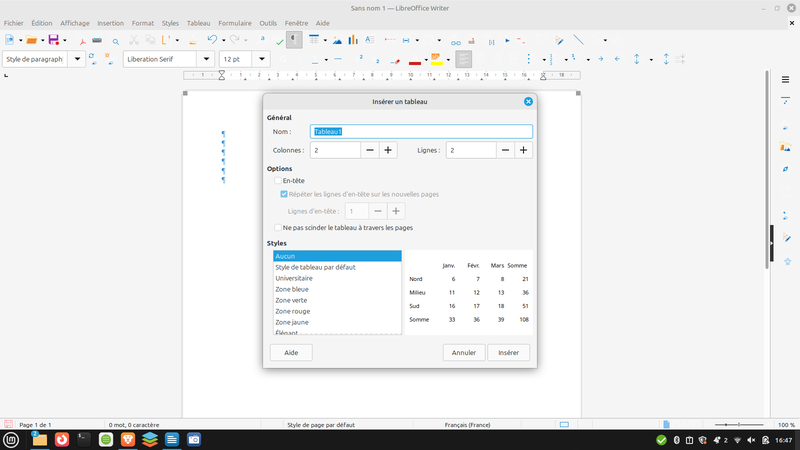This screenshot has height=450, width=800.
Task: Select 'Zone bleue' table style
Action: click(292, 289)
